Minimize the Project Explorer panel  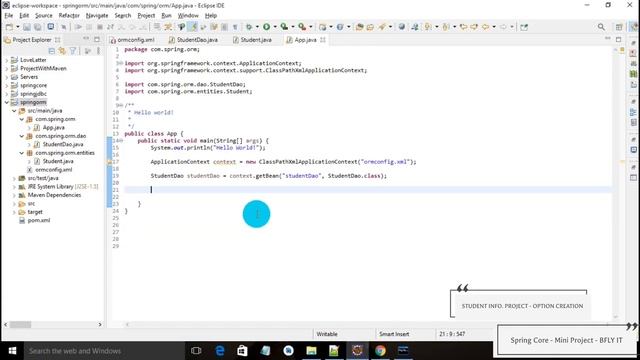click(86, 39)
